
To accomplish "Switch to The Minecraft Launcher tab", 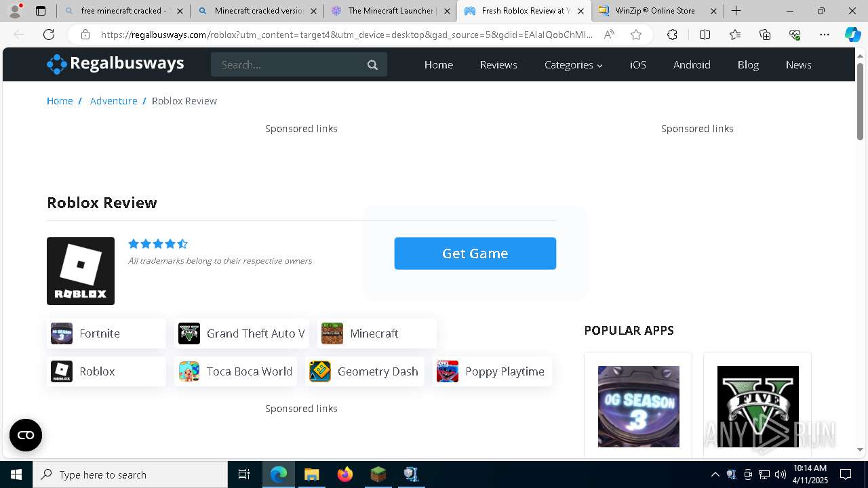I will (x=390, y=11).
